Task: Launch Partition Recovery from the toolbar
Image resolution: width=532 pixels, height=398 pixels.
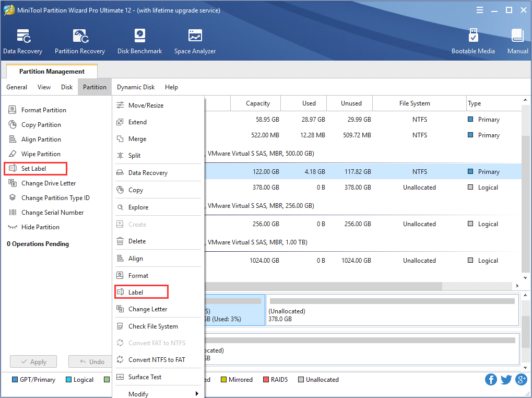Action: pyautogui.click(x=79, y=41)
